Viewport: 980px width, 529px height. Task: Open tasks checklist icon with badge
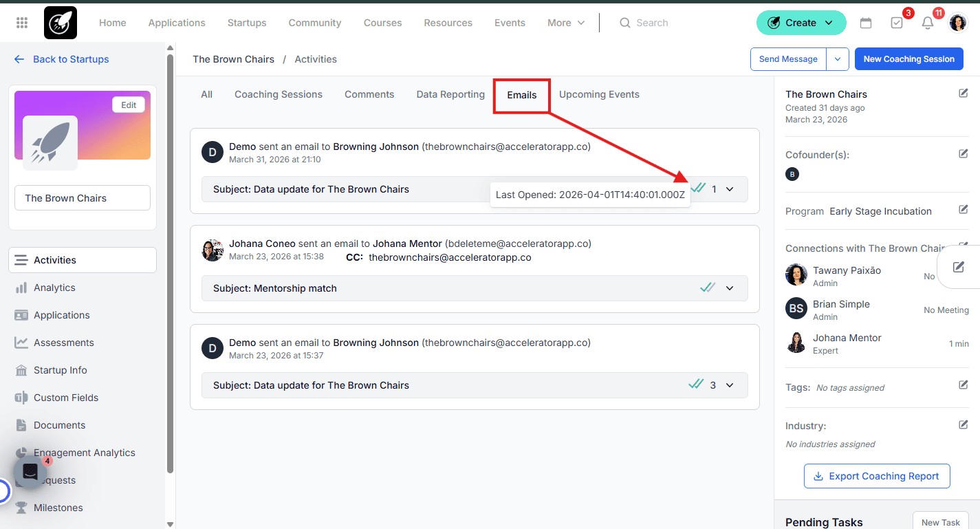pos(897,23)
